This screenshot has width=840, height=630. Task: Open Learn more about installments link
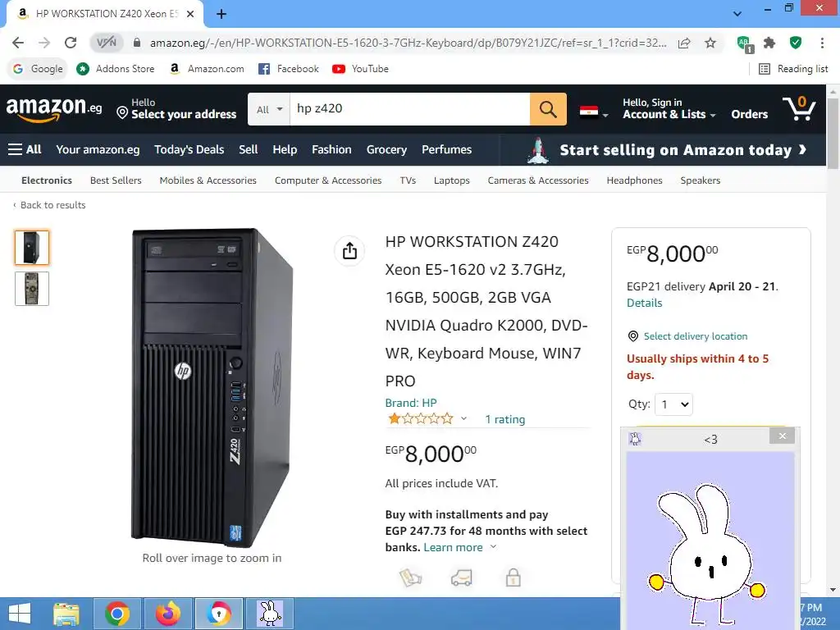(x=453, y=547)
